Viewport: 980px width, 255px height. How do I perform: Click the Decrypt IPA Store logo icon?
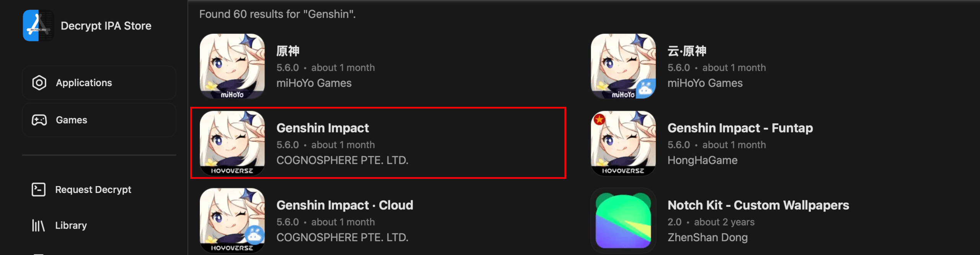(x=38, y=26)
